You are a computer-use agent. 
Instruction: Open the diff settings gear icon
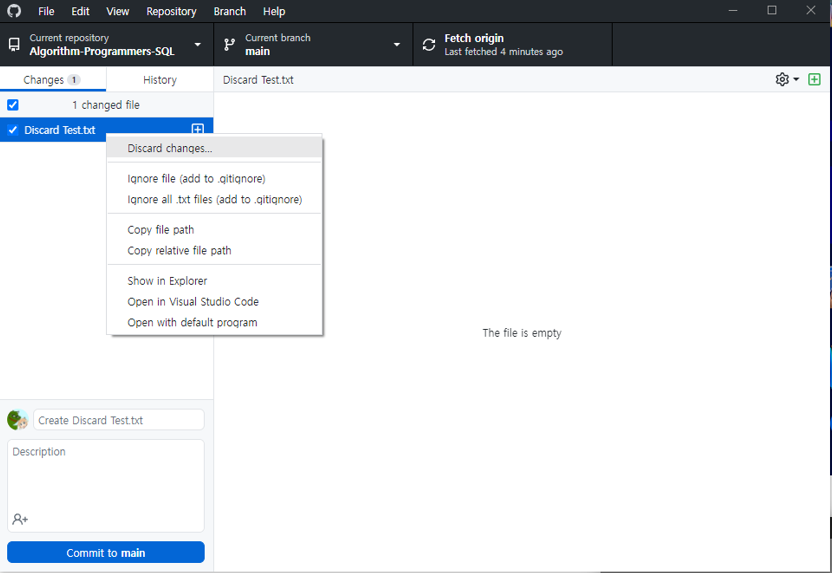point(782,80)
